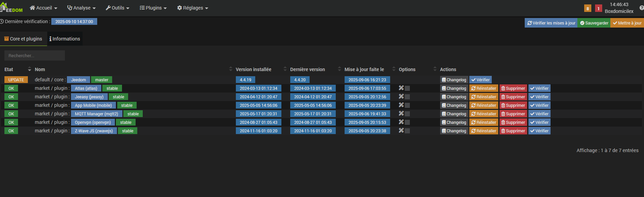The image size is (644, 197).
Task: Click Supprimer for the Atlas plugin
Action: [x=513, y=88]
